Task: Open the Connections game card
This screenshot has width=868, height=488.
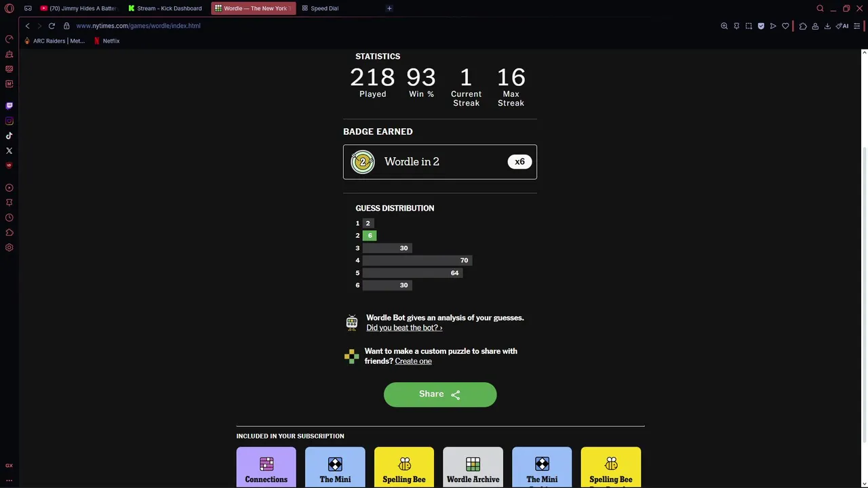Action: pyautogui.click(x=267, y=466)
